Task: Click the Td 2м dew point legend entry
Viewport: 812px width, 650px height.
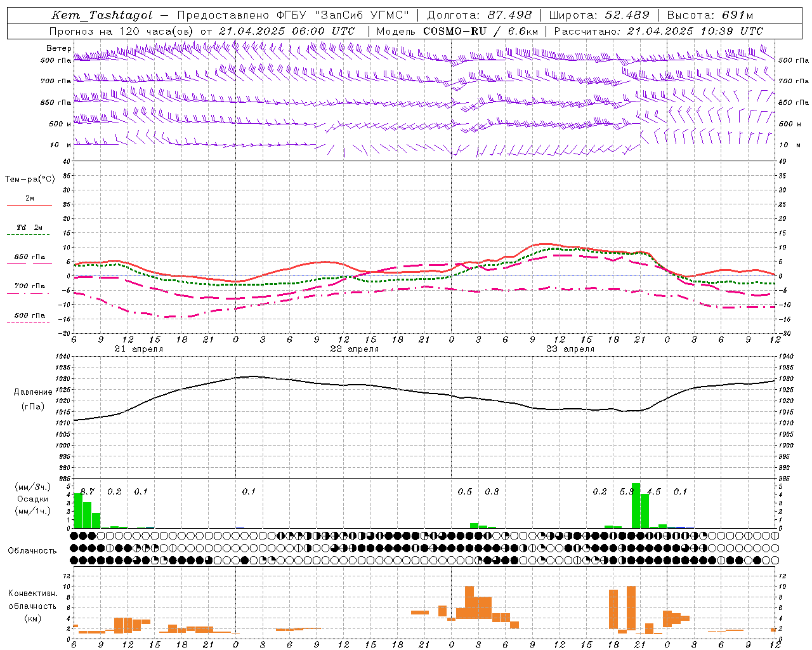Action: pos(30,227)
